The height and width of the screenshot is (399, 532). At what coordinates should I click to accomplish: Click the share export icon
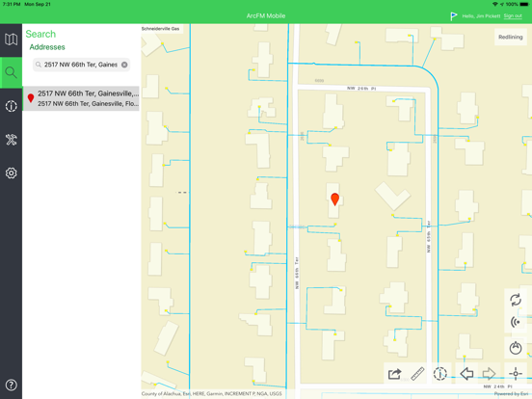click(x=394, y=374)
